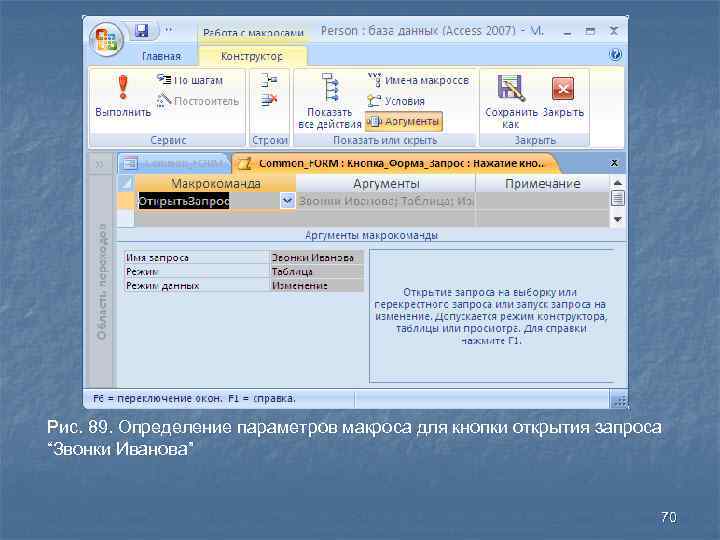Click scrollbar up arrow in macro grid
The height and width of the screenshot is (540, 720).
pyautogui.click(x=618, y=182)
